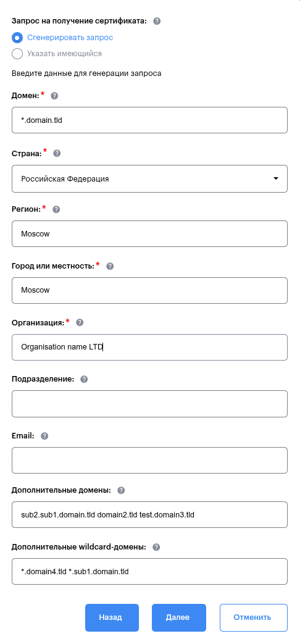Focus the empty Подразделение input field
Viewport: 300px width, 644px height.
150,404
